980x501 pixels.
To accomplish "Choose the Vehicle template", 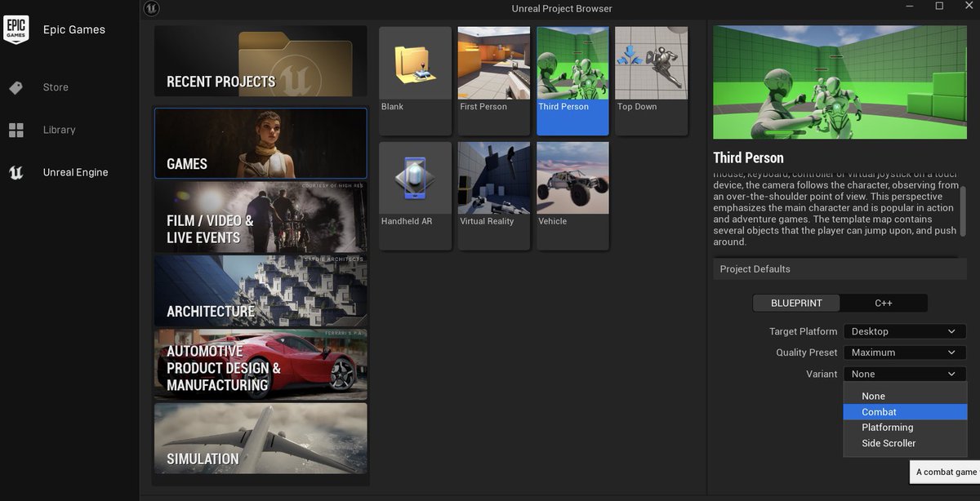I will click(572, 196).
